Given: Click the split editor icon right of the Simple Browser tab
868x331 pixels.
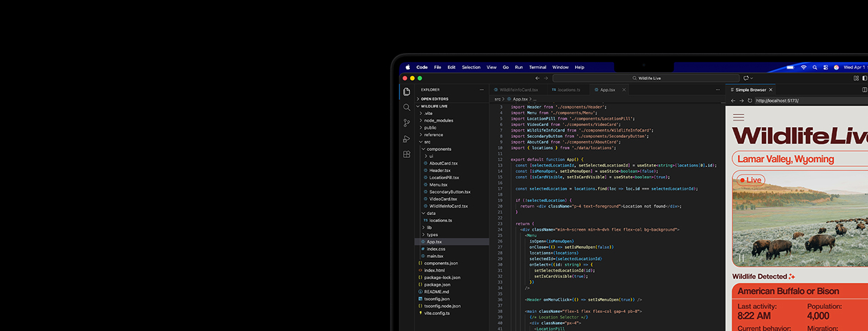Looking at the screenshot, I should (x=865, y=90).
